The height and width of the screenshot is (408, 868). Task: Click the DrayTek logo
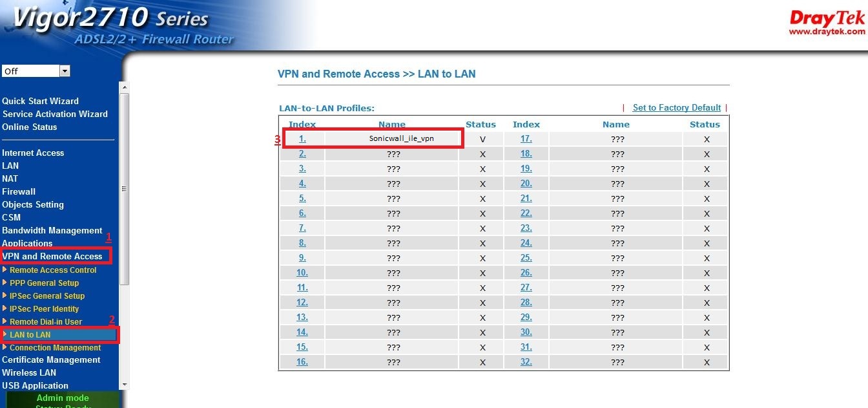click(x=827, y=23)
